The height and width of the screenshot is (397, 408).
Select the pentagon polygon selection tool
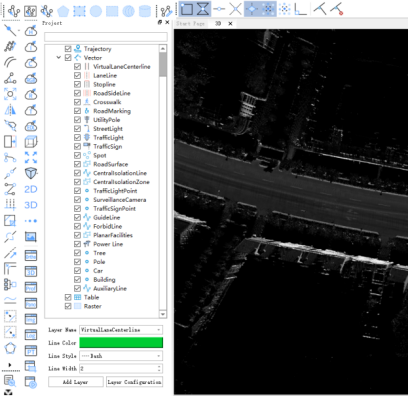(63, 11)
